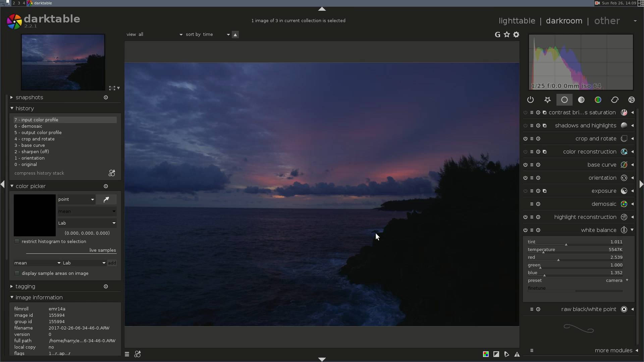The height and width of the screenshot is (362, 644).
Task: Open the favorite modules group star icon
Action: tap(547, 100)
